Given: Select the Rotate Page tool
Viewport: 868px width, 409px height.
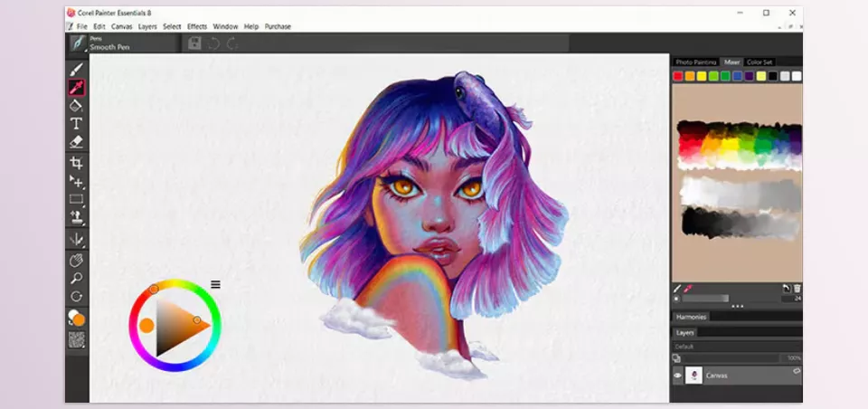Looking at the screenshot, I should 76,297.
